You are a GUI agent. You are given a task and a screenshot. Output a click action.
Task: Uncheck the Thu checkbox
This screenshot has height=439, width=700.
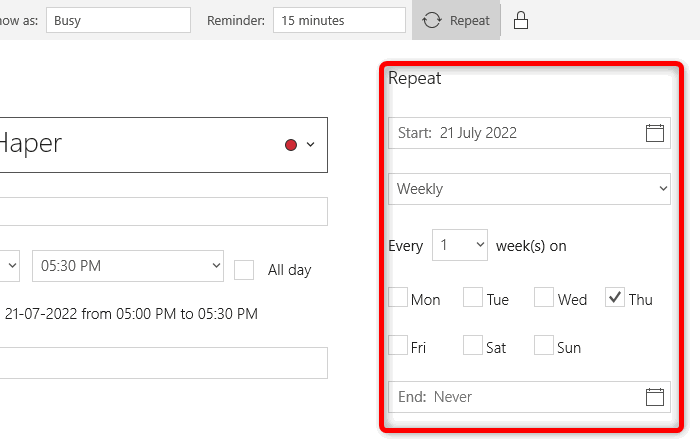(x=615, y=297)
